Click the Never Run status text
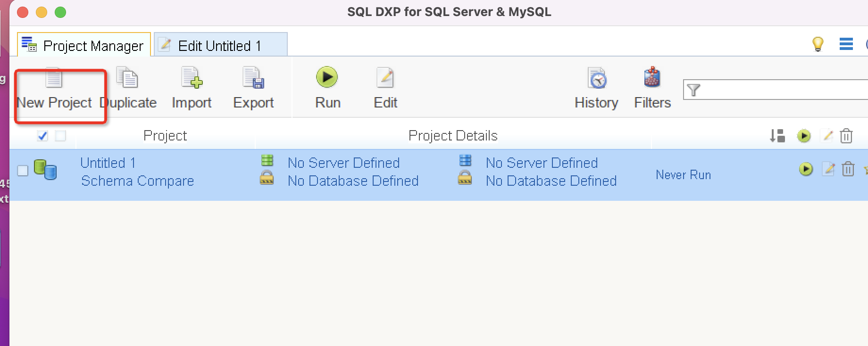Image resolution: width=868 pixels, height=346 pixels. 683,175
